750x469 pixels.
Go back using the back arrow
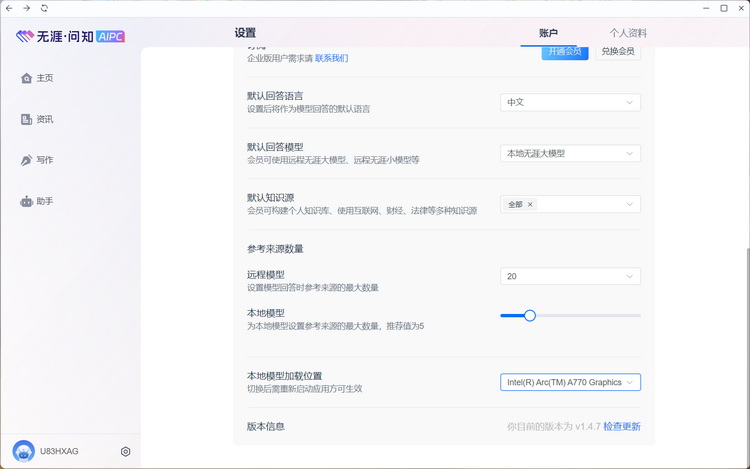click(9, 8)
